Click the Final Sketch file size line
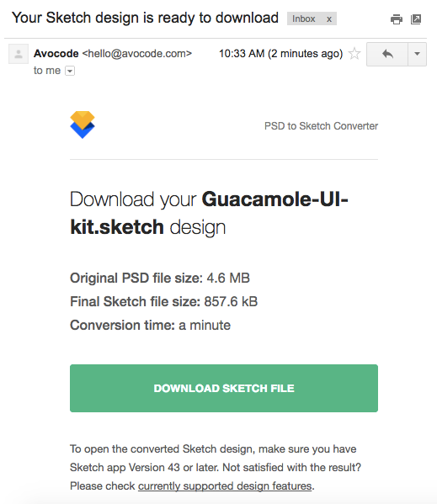Viewport: 437px width, 504px height. point(163,301)
